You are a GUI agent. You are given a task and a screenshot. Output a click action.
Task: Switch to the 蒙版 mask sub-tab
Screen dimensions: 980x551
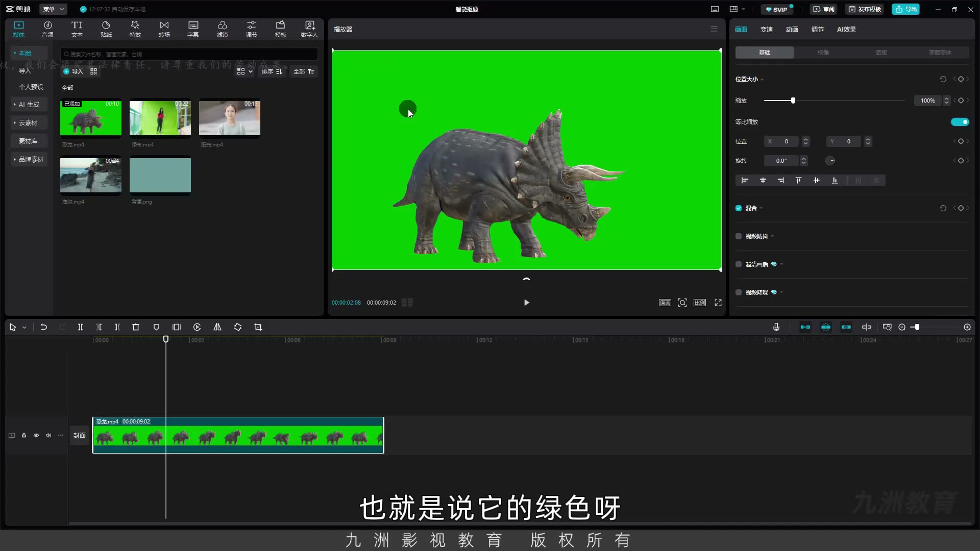tap(881, 53)
